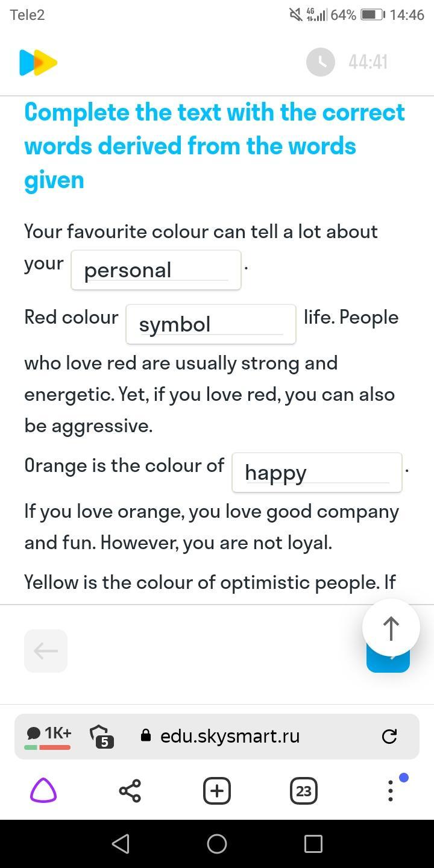Reload the page with refresh icon
Screen dimensions: 434x868
click(x=389, y=736)
